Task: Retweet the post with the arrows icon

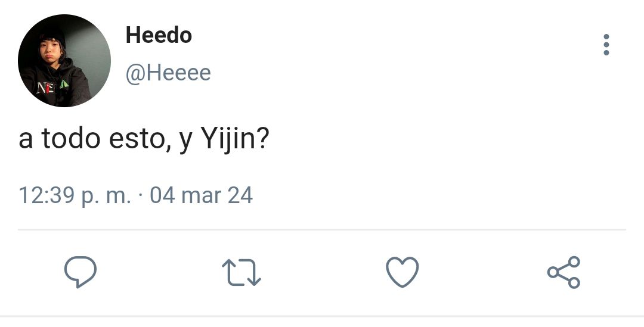Action: 241,272
